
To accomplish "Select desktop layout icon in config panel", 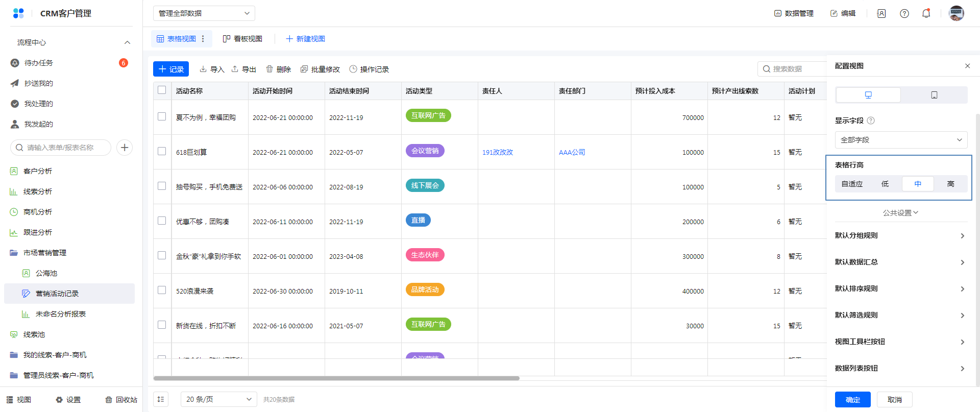I will pos(868,95).
